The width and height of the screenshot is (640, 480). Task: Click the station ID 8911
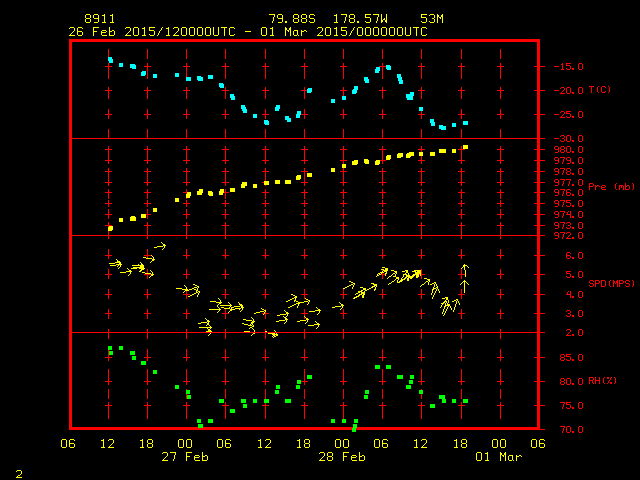pyautogui.click(x=100, y=19)
